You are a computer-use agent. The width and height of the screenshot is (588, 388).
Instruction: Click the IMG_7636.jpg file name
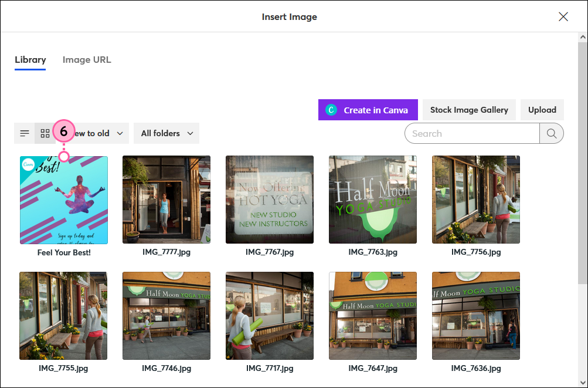476,368
